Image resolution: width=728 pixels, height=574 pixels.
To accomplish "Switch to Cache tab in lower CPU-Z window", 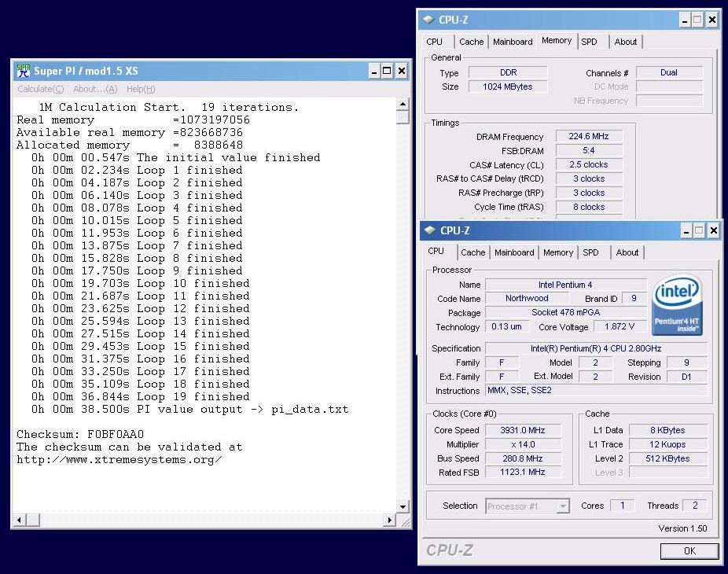I will point(473,252).
